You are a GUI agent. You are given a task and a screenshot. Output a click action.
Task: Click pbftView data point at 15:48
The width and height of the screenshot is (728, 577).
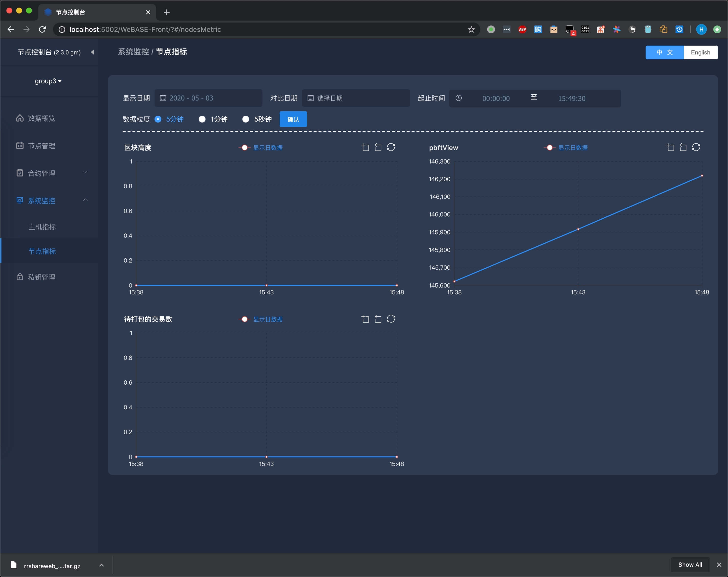[702, 176]
